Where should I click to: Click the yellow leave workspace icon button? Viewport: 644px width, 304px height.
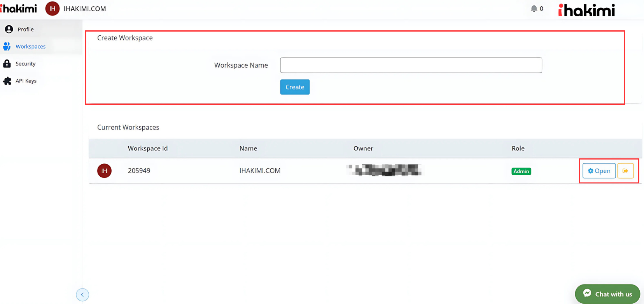[x=625, y=171]
